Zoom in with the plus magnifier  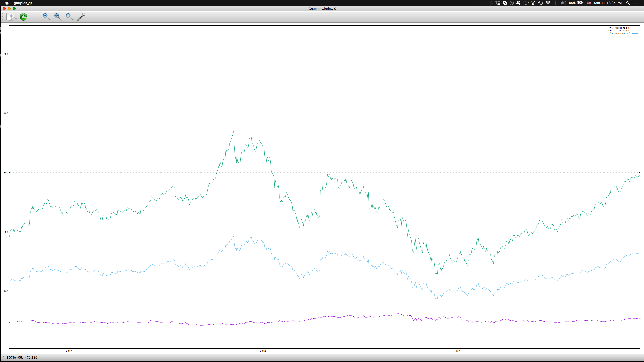pos(58,17)
